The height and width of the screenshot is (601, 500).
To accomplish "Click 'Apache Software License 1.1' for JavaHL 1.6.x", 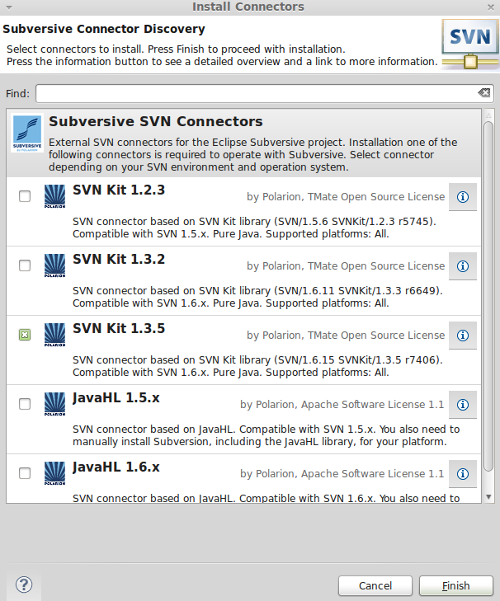I will pos(373,474).
